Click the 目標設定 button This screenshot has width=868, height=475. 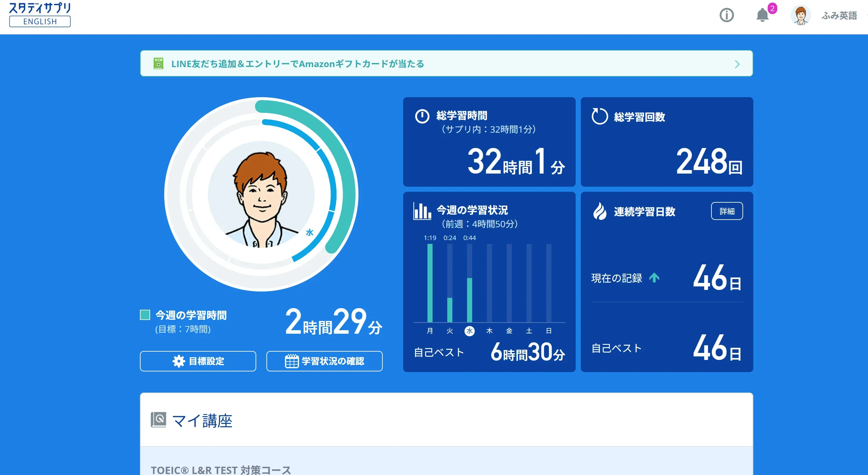198,361
